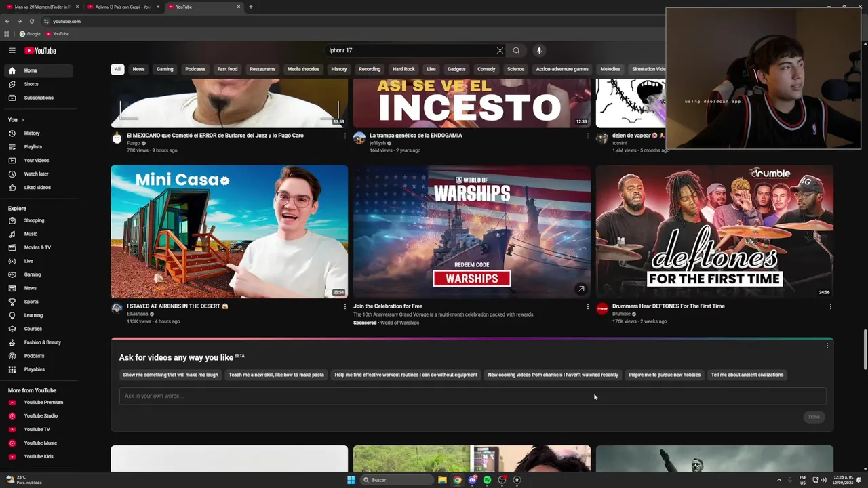Open the Windows Start button
Viewport: 868px width, 488px height.
(351, 480)
